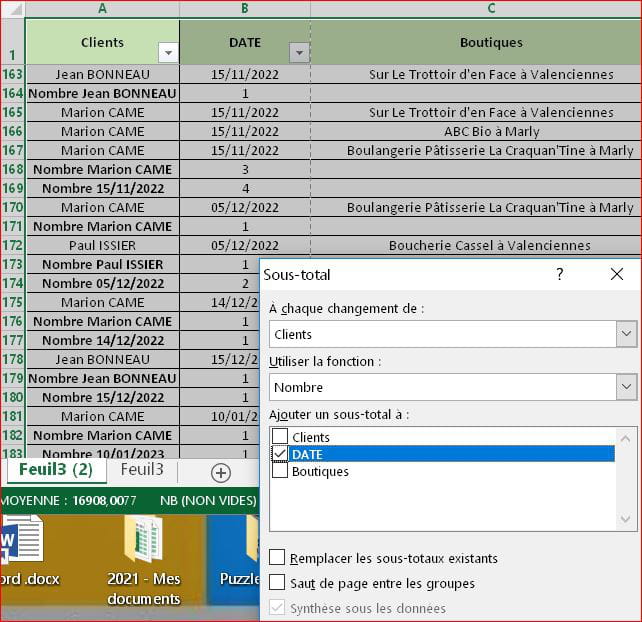Screen dimensions: 642x622
Task: Add a new sheet with the plus icon
Action: point(221,473)
